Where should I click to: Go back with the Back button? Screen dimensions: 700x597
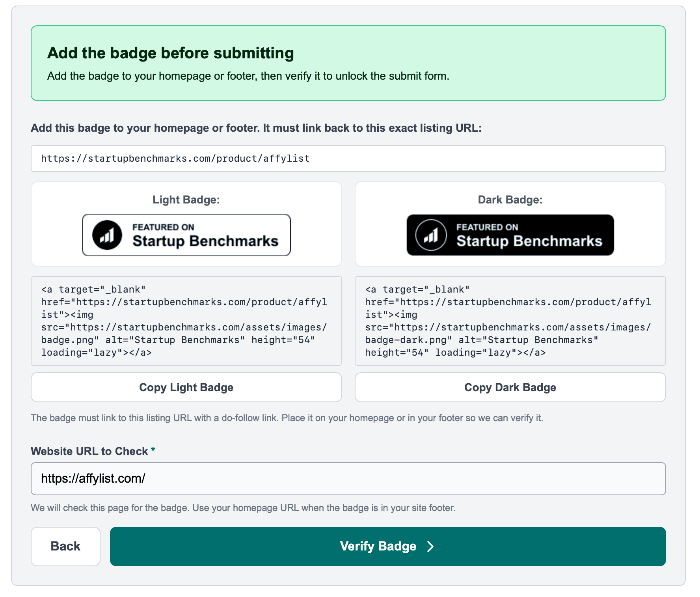pyautogui.click(x=65, y=546)
